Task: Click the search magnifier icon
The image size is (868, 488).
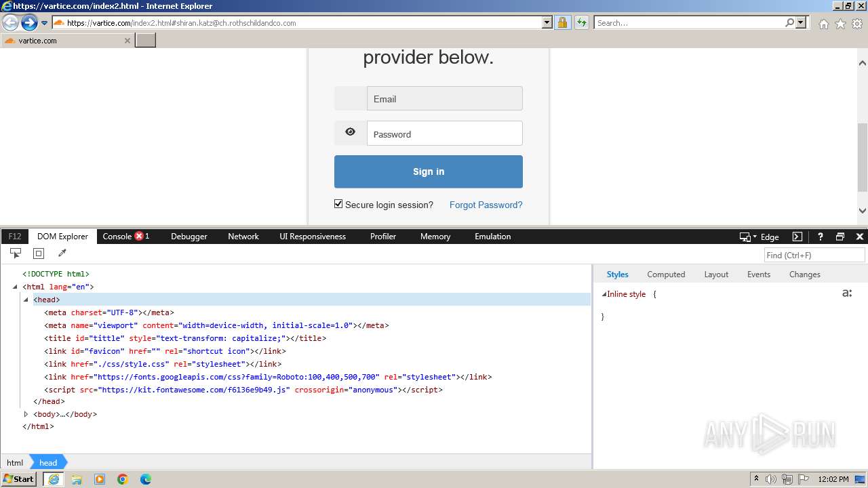Action: (789, 23)
